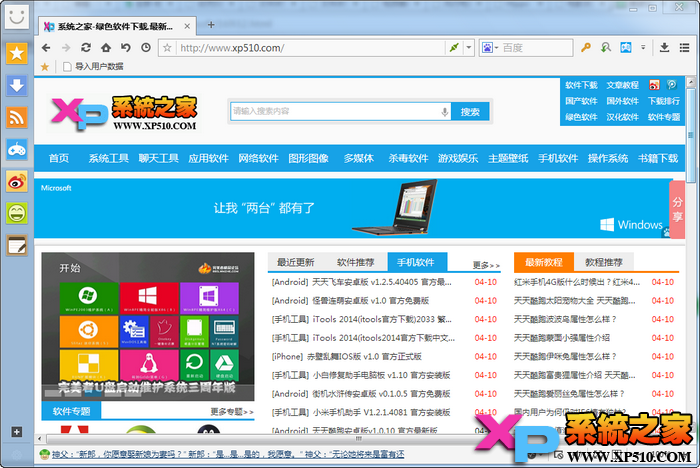Click the address bar URL field

tap(310, 48)
